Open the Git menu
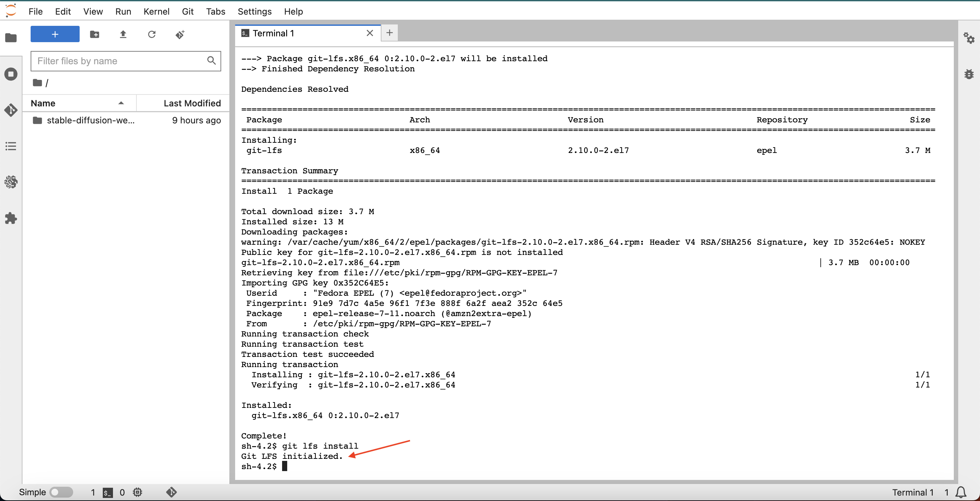The width and height of the screenshot is (980, 501). [x=187, y=12]
